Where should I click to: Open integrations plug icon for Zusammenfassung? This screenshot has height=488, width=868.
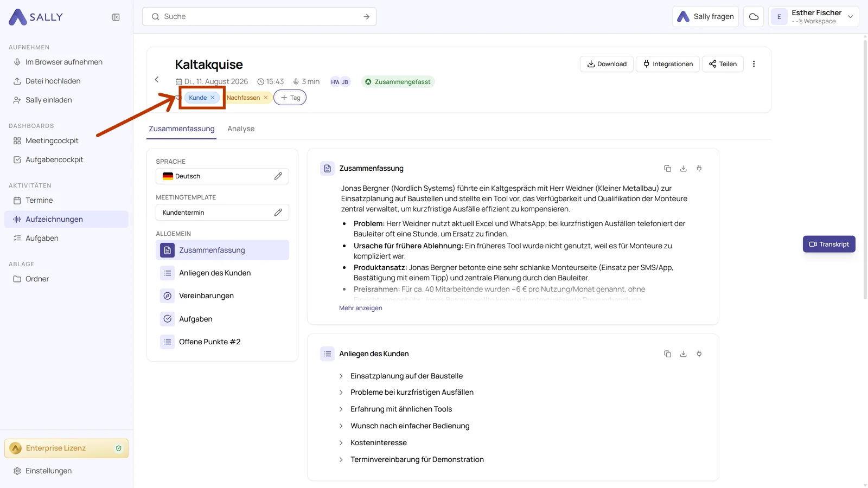pos(699,169)
